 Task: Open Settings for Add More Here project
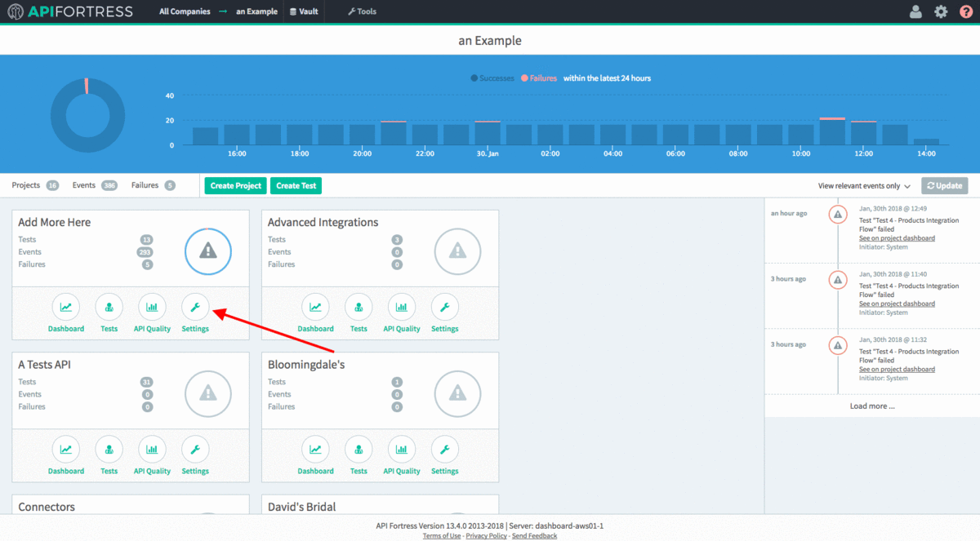tap(195, 308)
